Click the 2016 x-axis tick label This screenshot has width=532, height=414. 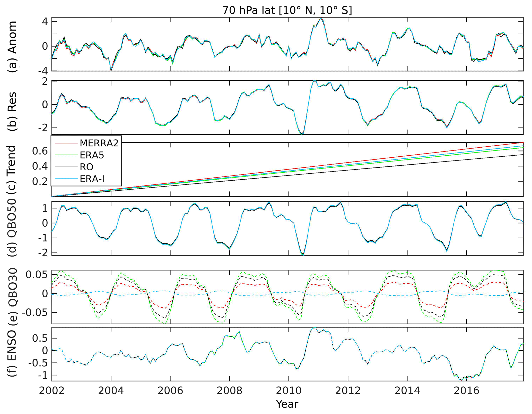466,391
